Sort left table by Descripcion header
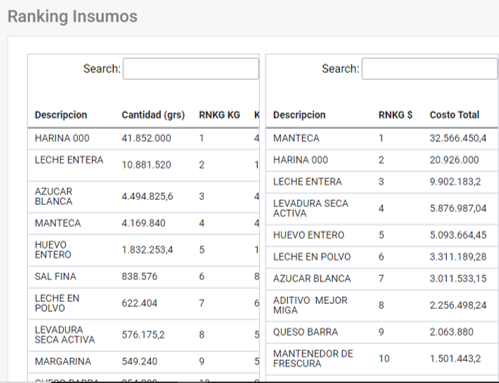 pyautogui.click(x=61, y=115)
